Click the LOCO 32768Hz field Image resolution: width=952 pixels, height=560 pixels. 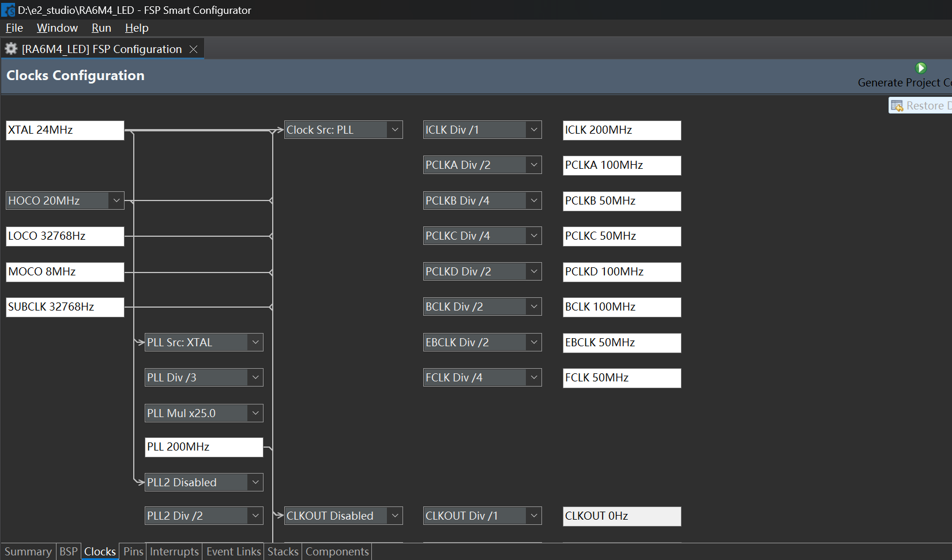click(65, 236)
